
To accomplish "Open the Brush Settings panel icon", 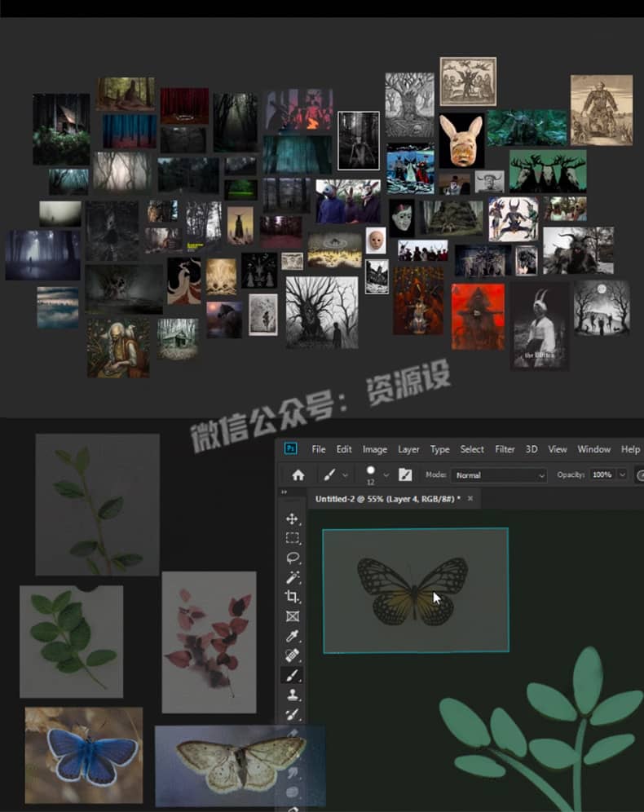I will 405,474.
